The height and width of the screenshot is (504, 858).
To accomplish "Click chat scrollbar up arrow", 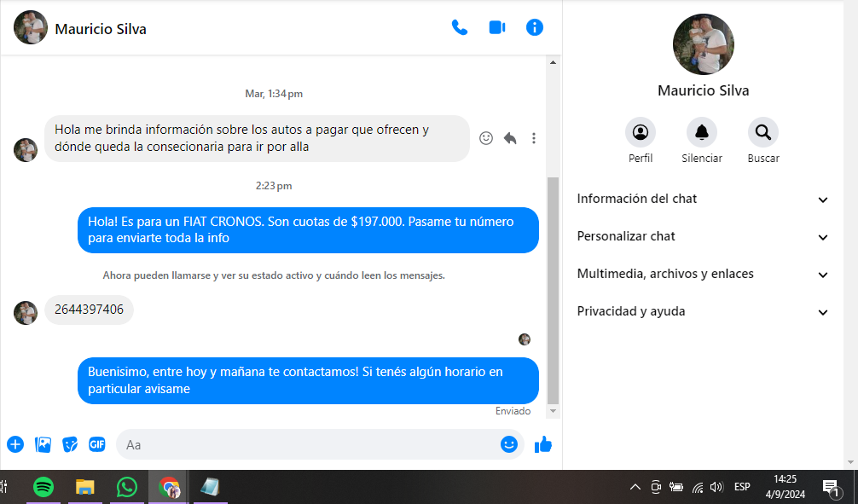I will 553,62.
